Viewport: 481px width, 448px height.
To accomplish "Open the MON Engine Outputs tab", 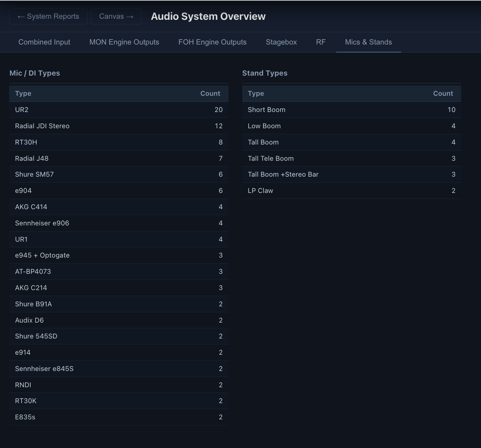I will click(124, 42).
